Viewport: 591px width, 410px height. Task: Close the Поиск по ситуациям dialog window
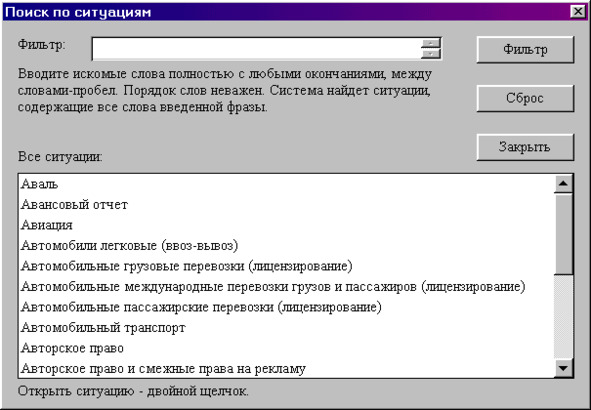[578, 12]
